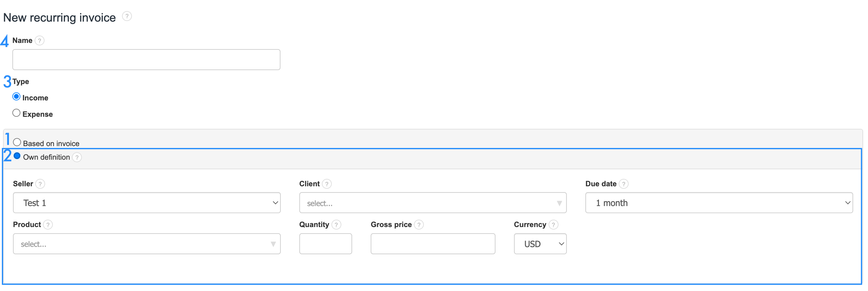Screen dimensions: 868x291
Task: Select the Own definition radio button
Action: coord(17,156)
